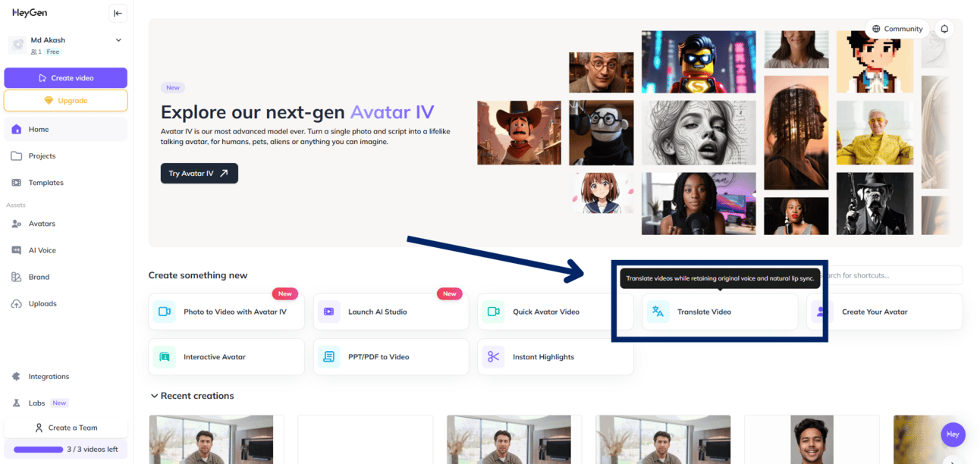The width and height of the screenshot is (980, 464).
Task: Click the Create a Team button
Action: 65,428
